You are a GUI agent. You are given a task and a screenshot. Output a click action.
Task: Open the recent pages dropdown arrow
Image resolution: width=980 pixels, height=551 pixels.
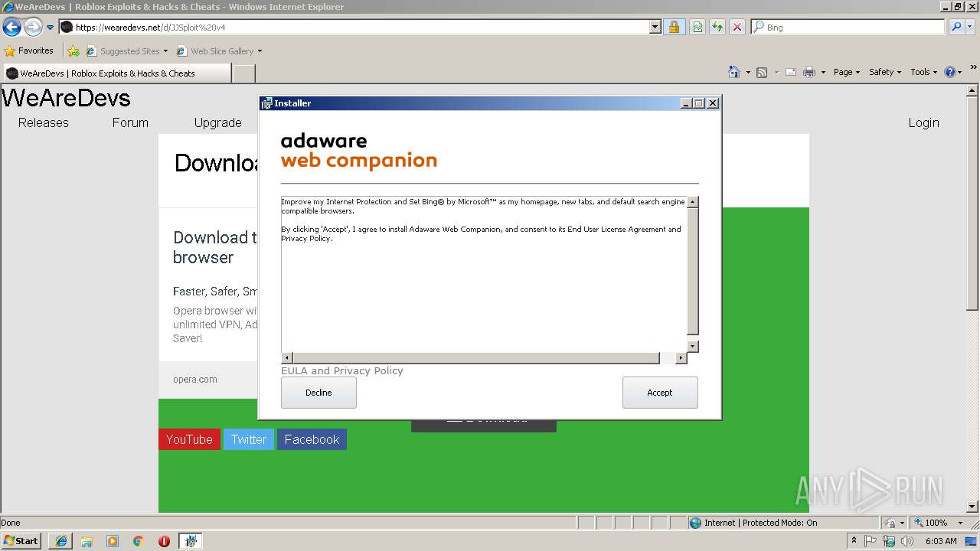click(x=51, y=28)
